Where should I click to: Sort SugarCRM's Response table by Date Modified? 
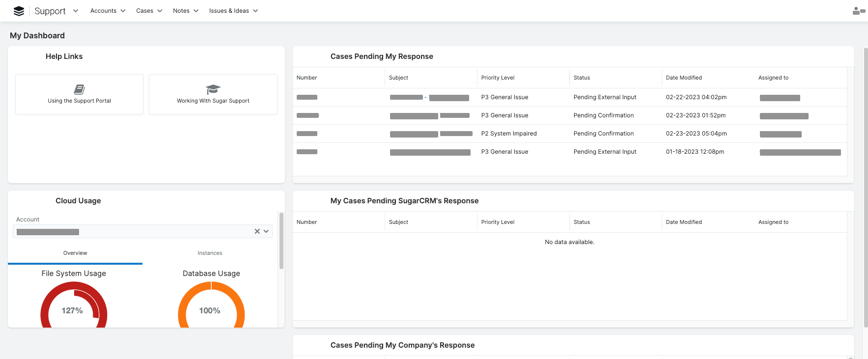pyautogui.click(x=684, y=222)
